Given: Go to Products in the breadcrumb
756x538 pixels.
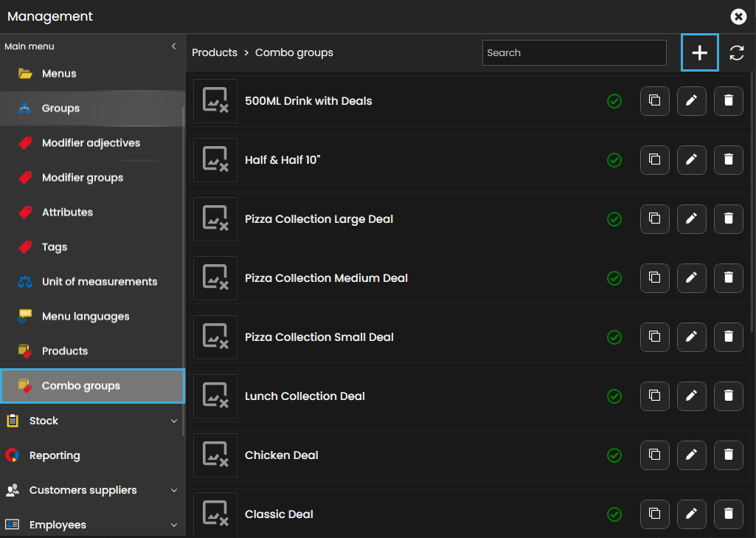Looking at the screenshot, I should (x=215, y=53).
